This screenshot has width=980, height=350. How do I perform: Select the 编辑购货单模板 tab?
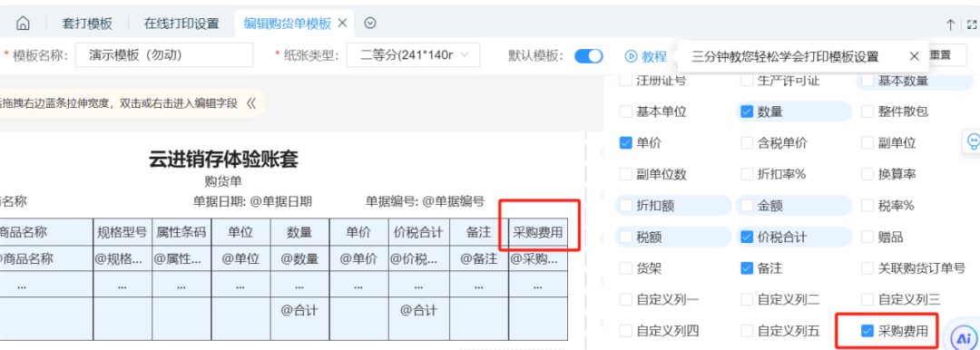click(288, 24)
